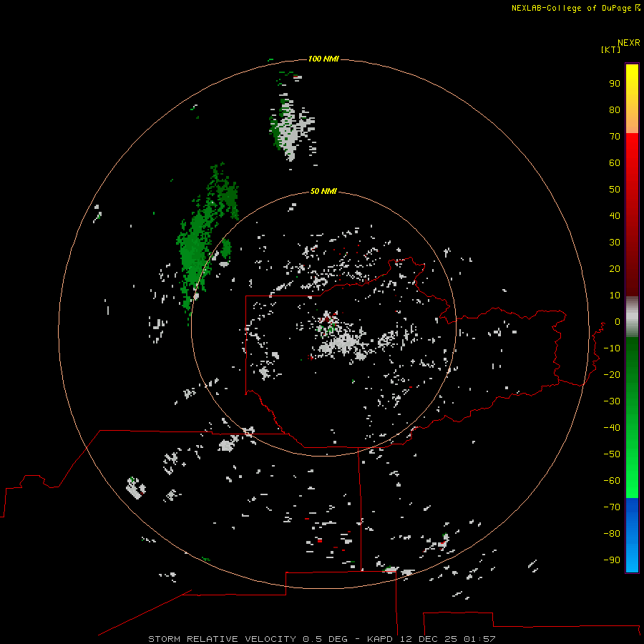
Task: Click the red segment of the color bar
Action: (x=632, y=215)
